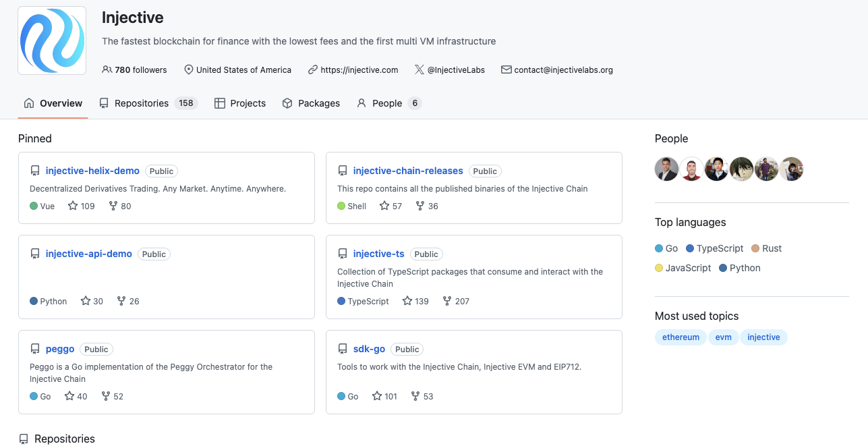
Task: Open the first member avatar under People
Action: 666,169
